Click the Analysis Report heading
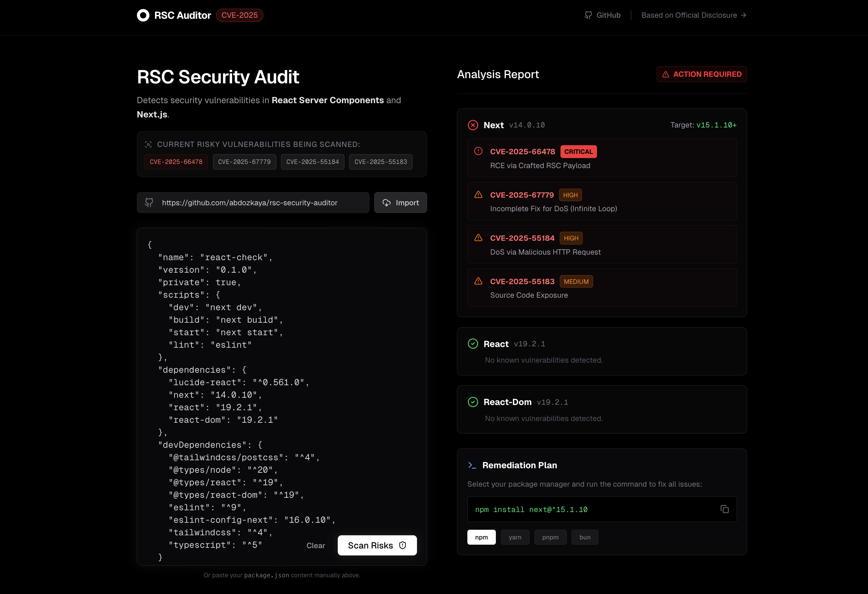Image resolution: width=868 pixels, height=594 pixels. click(498, 74)
